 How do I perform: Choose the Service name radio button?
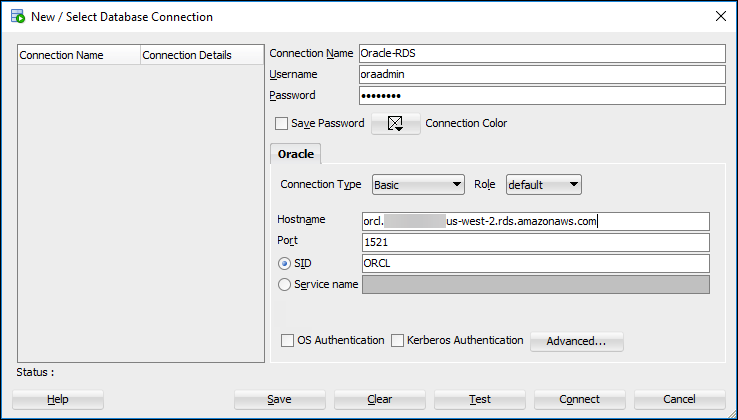tap(285, 284)
